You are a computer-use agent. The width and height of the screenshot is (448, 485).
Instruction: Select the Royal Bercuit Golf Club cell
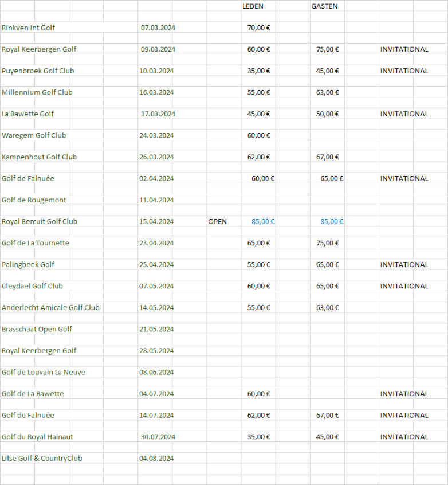point(40,221)
